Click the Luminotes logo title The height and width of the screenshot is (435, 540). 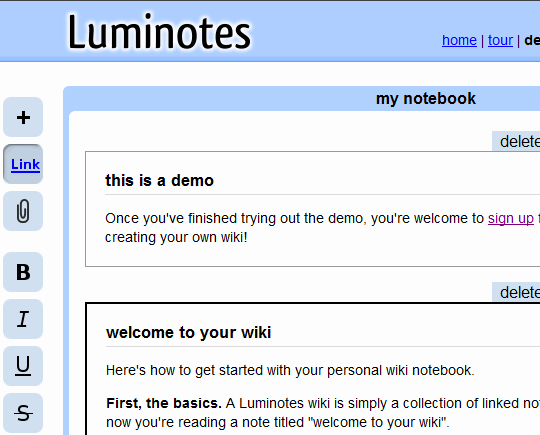(x=159, y=32)
